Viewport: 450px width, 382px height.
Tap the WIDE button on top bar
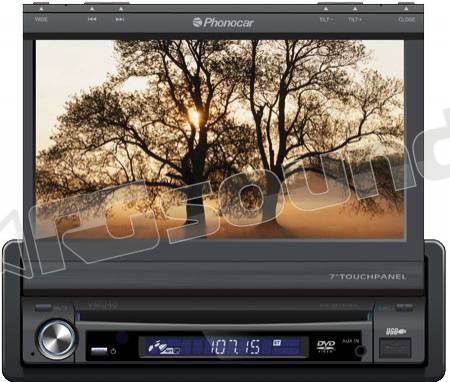pyautogui.click(x=41, y=19)
